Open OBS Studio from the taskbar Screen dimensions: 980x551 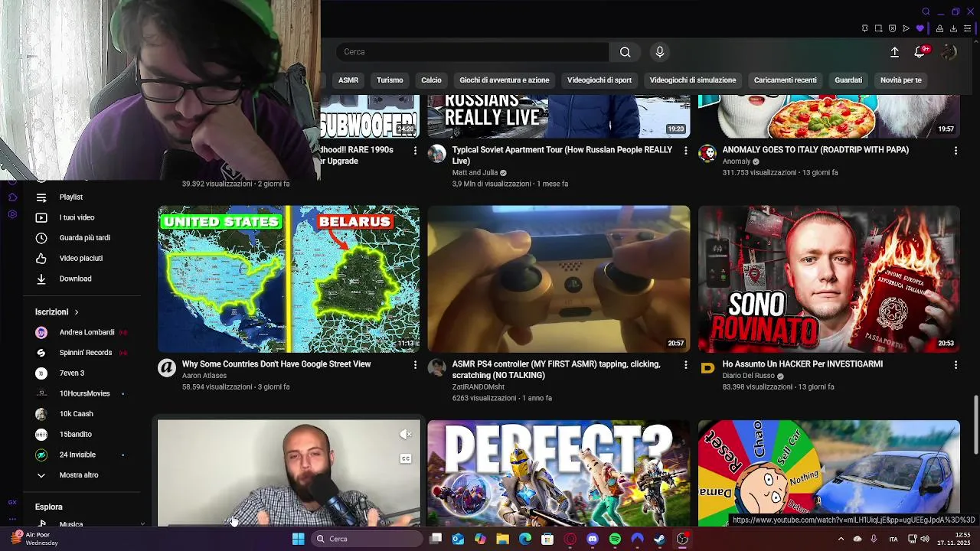point(682,539)
